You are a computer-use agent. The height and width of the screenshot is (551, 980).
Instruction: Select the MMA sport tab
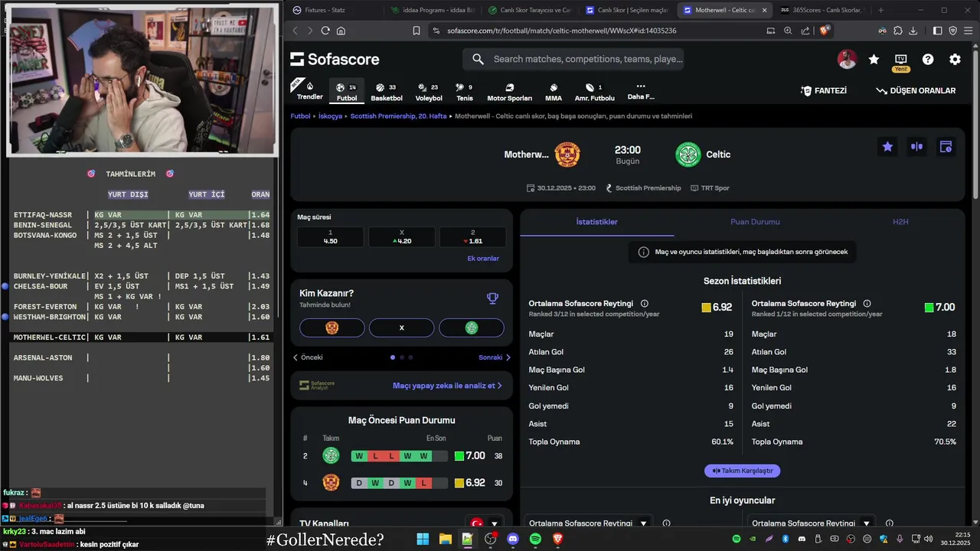pyautogui.click(x=554, y=92)
